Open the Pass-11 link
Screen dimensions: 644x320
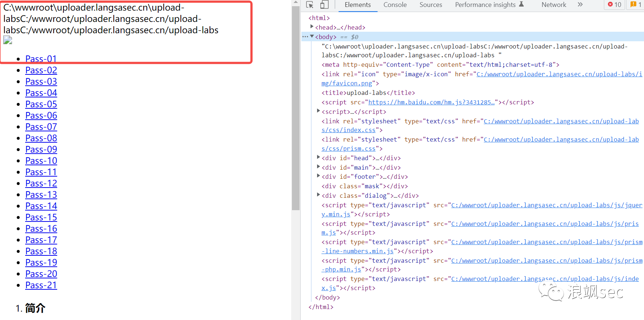pos(41,172)
